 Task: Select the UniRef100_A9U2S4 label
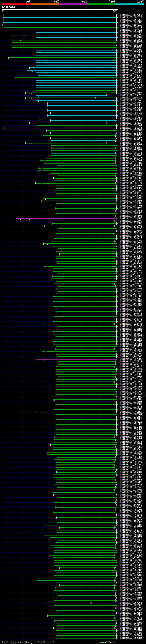click(x=131, y=128)
